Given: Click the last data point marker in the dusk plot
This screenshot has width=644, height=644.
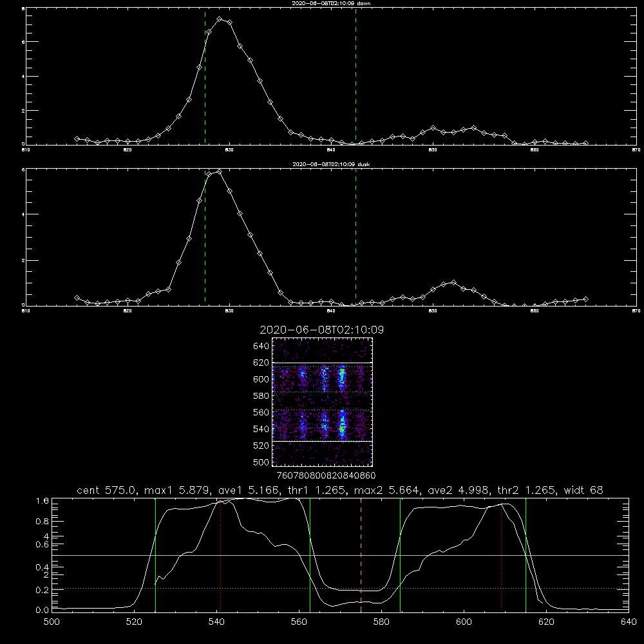Looking at the screenshot, I should 585,299.
